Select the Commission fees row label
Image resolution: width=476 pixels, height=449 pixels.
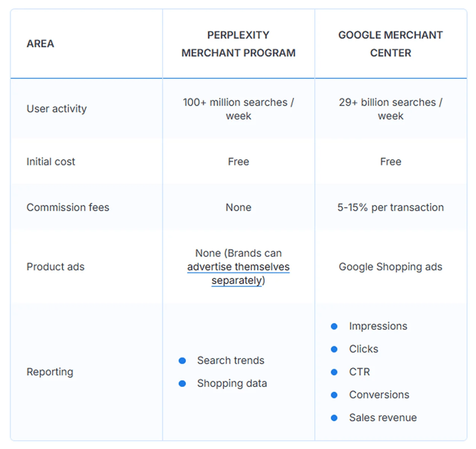click(x=68, y=207)
